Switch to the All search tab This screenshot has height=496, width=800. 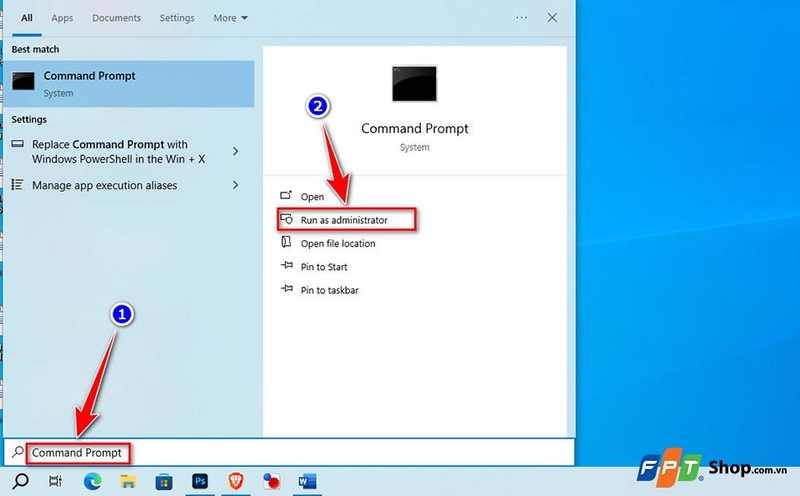(x=27, y=18)
